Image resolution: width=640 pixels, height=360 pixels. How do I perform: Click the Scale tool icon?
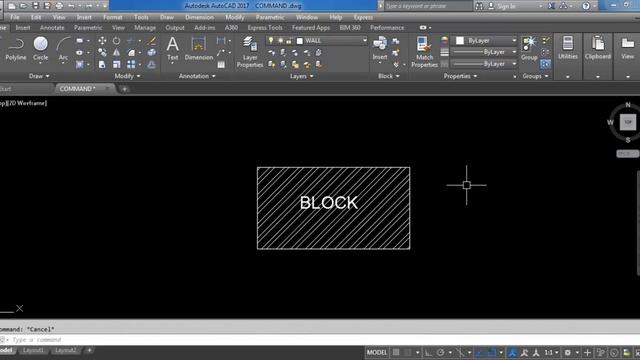[x=116, y=64]
